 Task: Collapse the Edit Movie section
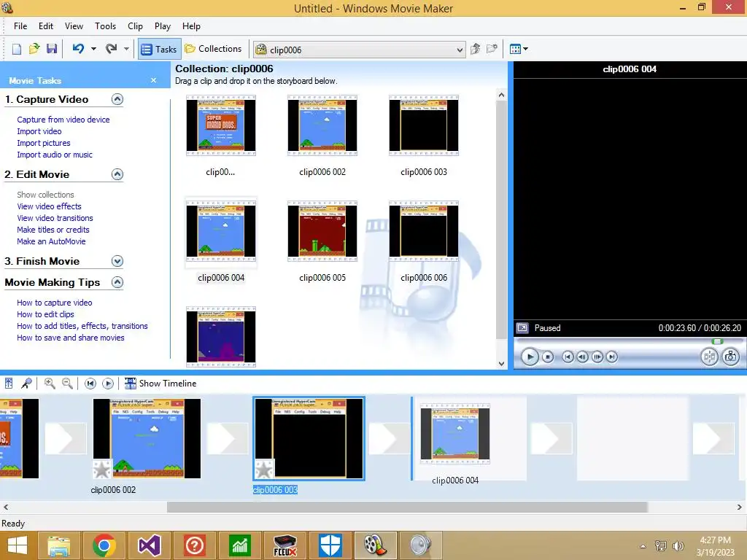[x=117, y=174]
